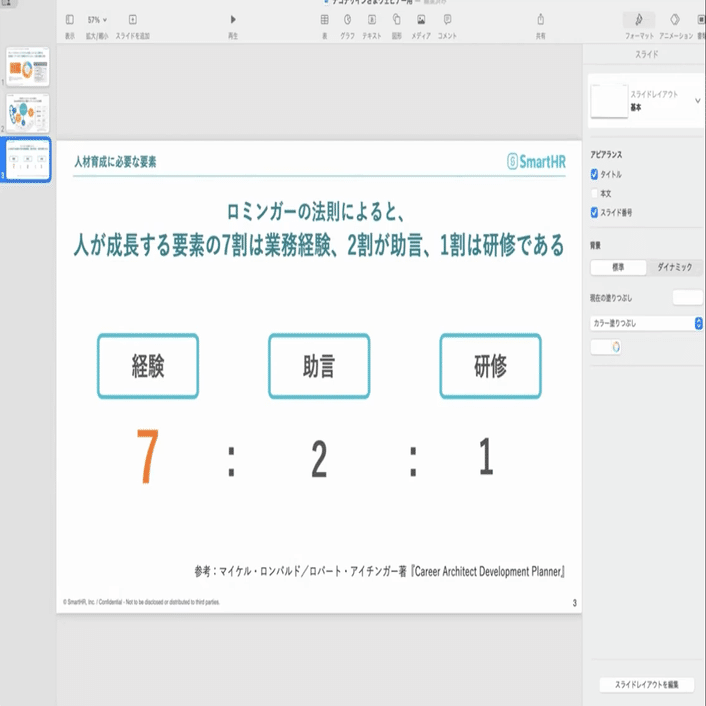Click the slide title 人材育成に必要な要素
Image resolution: width=706 pixels, height=706 pixels.
[x=115, y=162]
